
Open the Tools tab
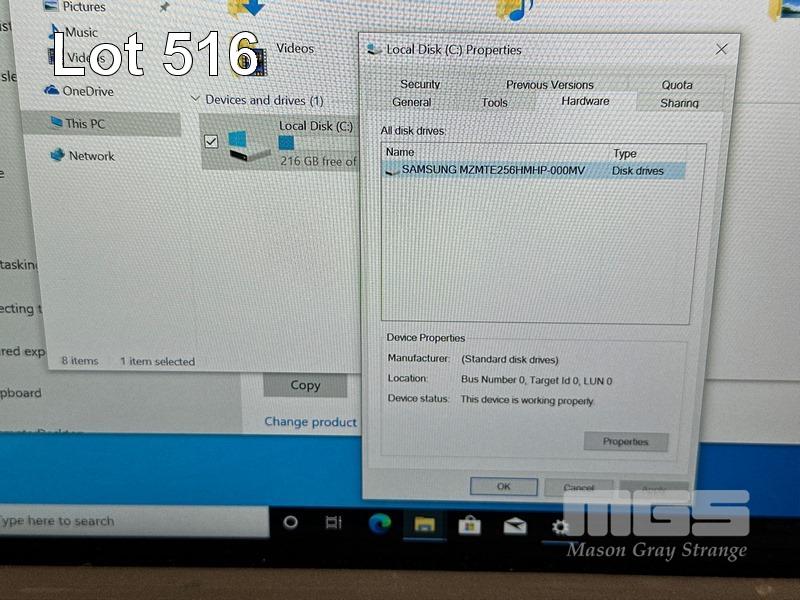pos(494,102)
